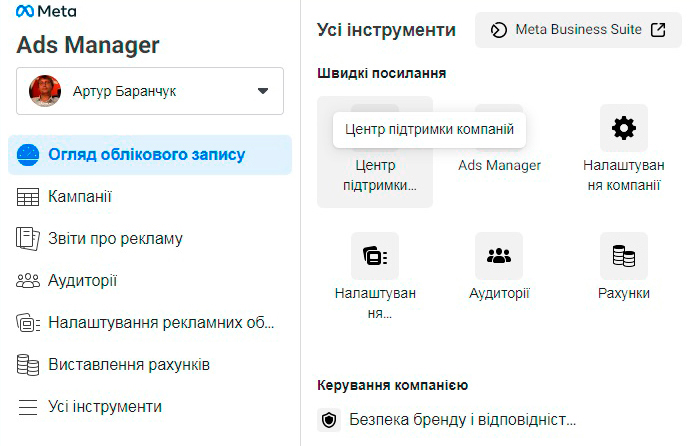Open Усі інструменти hamburger menu

(x=28, y=407)
